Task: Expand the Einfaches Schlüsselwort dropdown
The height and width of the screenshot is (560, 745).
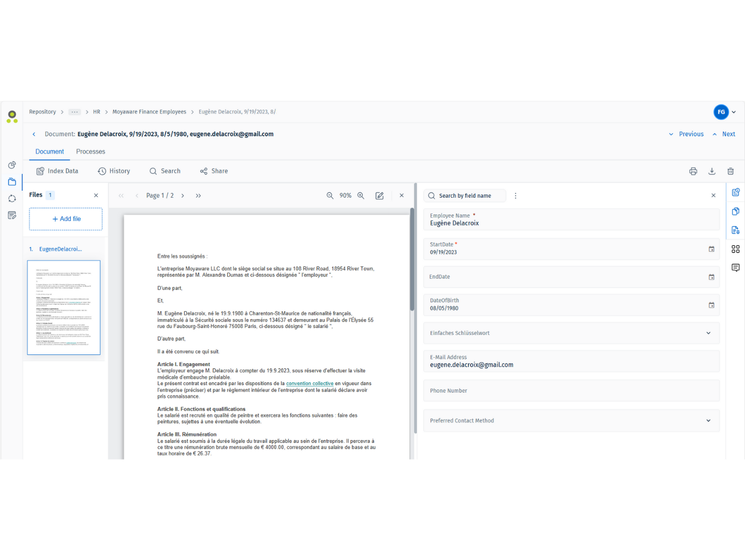Action: 709,333
